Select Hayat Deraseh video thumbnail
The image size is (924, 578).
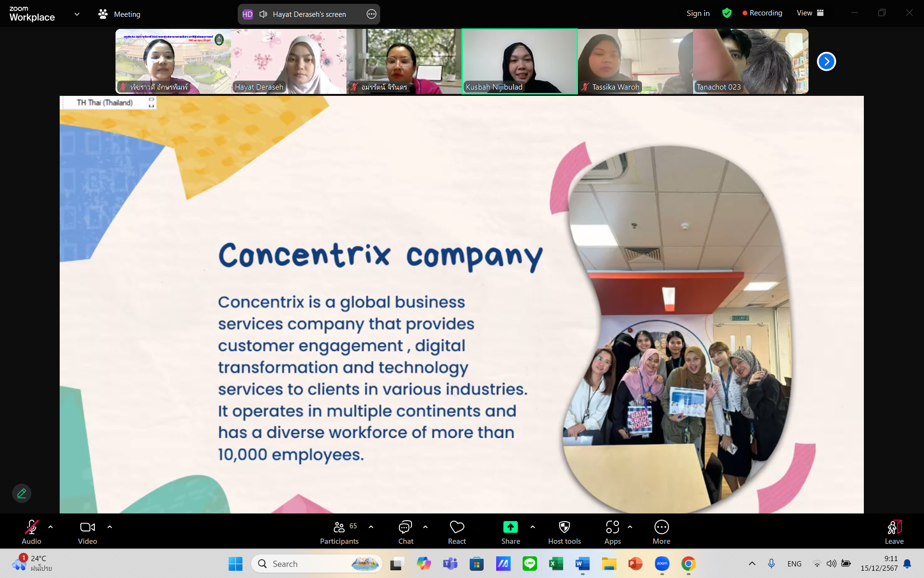click(289, 61)
